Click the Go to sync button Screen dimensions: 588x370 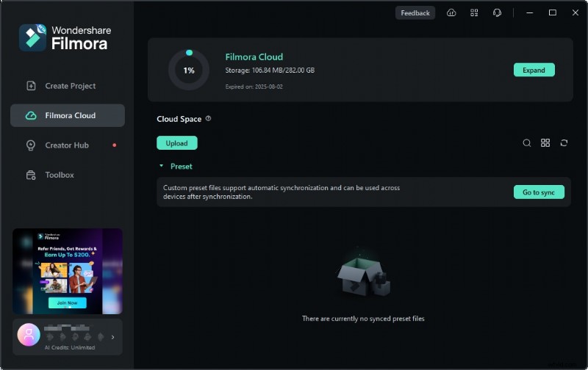(538, 192)
